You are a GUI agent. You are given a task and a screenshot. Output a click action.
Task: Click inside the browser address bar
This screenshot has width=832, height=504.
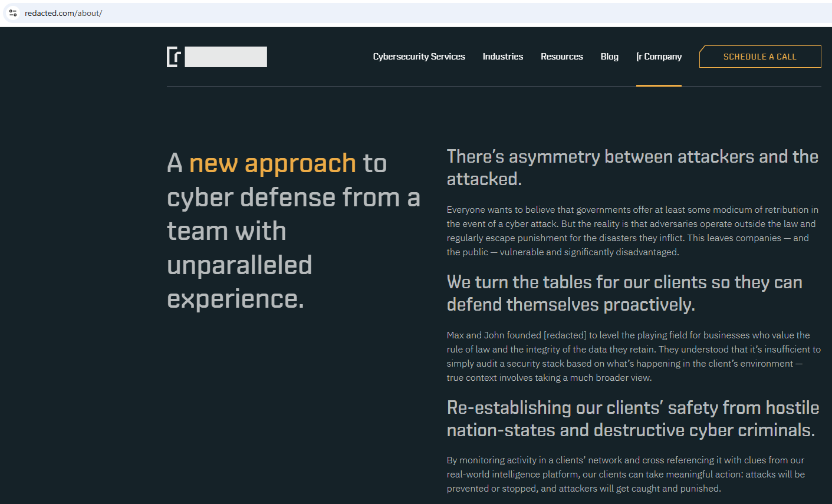tap(236, 12)
